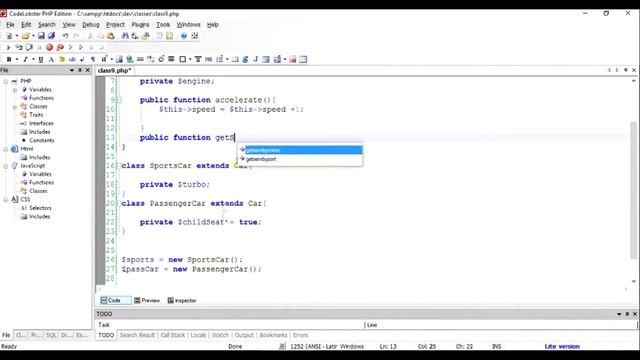Expand the PHP Variables node
This screenshot has width=640, height=360.
pos(15,90)
